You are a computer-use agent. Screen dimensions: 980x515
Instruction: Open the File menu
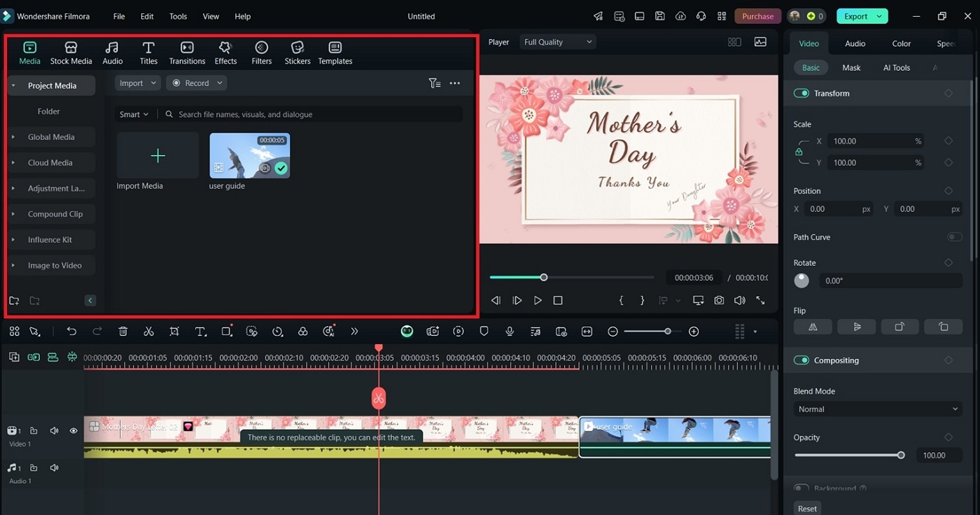coord(119,16)
